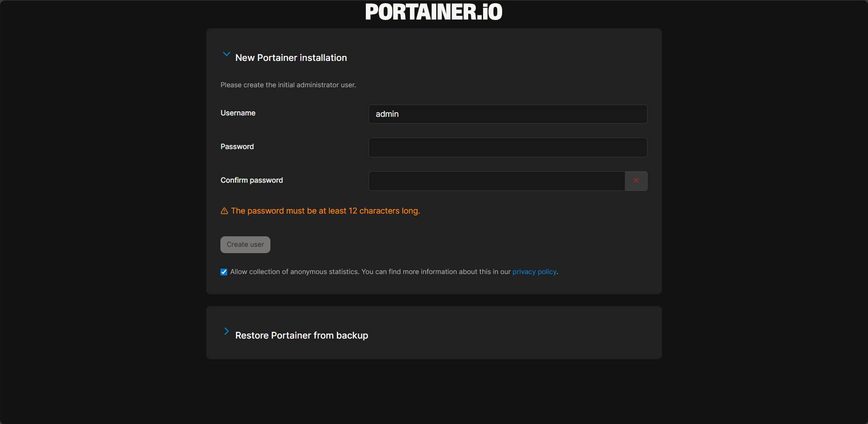Click the Username label
This screenshot has width=868, height=424.
coord(238,113)
